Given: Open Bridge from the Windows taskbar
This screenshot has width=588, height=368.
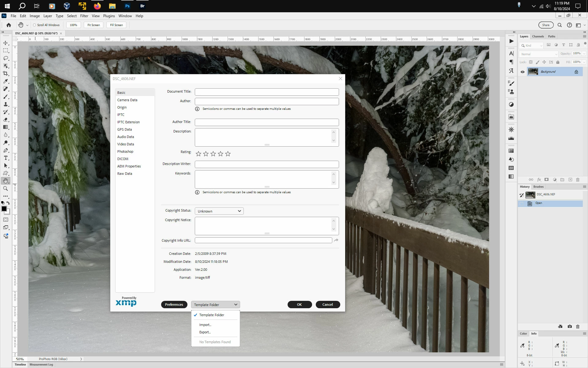Looking at the screenshot, I should click(142, 6).
